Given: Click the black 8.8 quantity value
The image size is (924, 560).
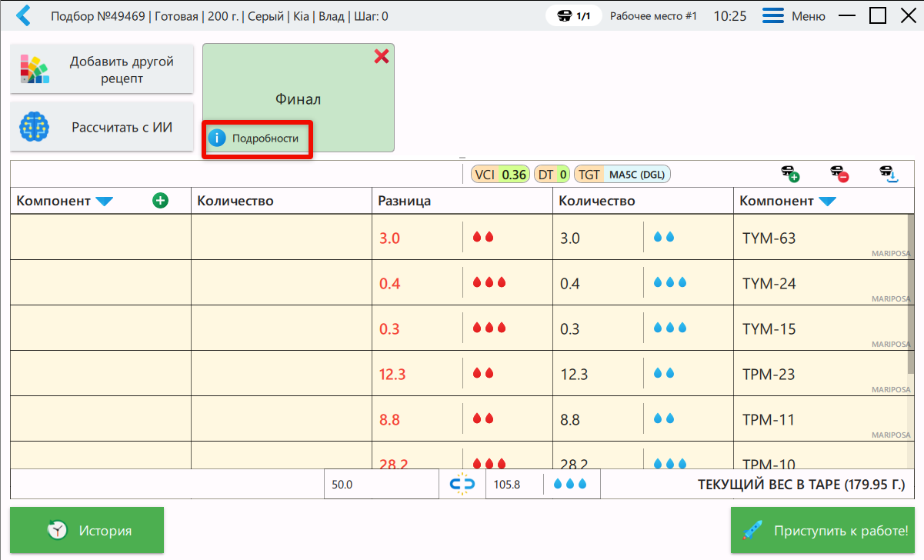Looking at the screenshot, I should point(570,420).
